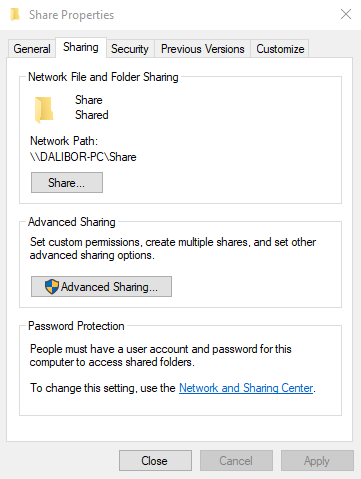
Task: Open the Customize tab
Action: tap(280, 49)
